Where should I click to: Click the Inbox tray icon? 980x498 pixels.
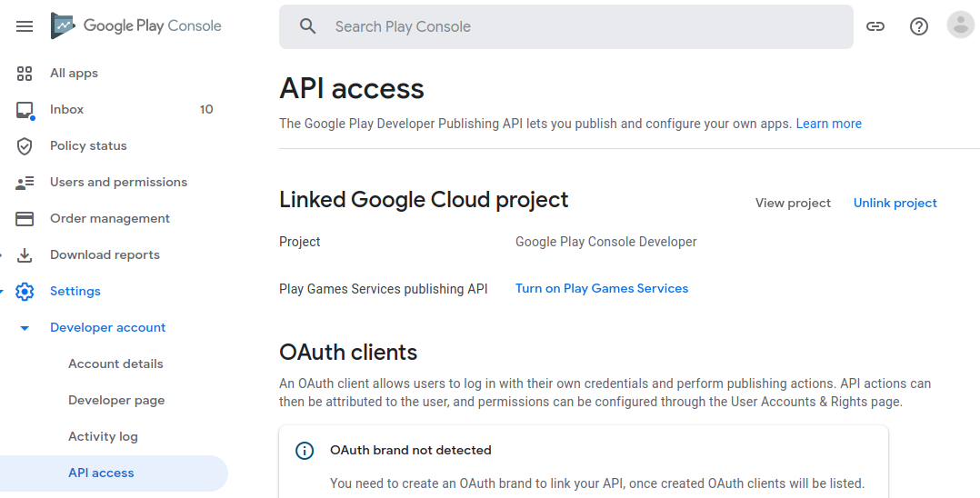point(25,111)
